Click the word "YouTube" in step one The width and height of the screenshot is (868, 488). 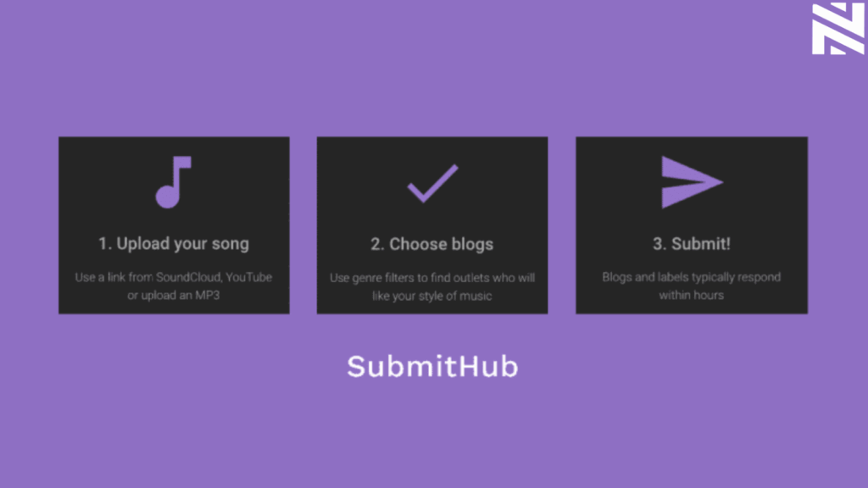coord(248,277)
